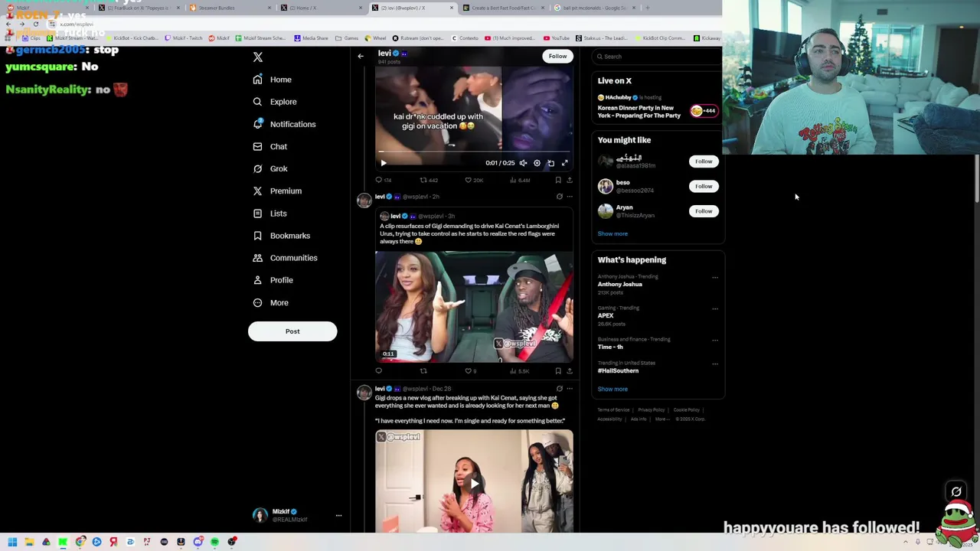Show more suggested accounts to follow
Viewport: 980px width, 551px height.
(612, 233)
